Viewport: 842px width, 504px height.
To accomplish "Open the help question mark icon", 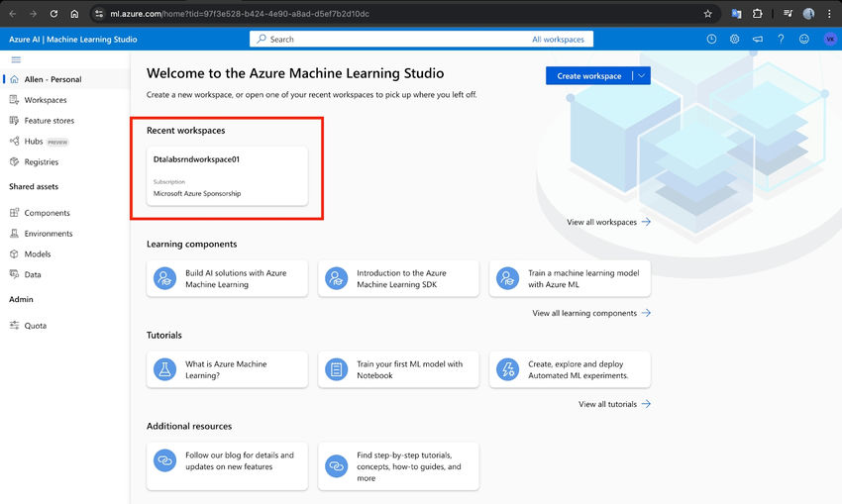I will pyautogui.click(x=781, y=39).
